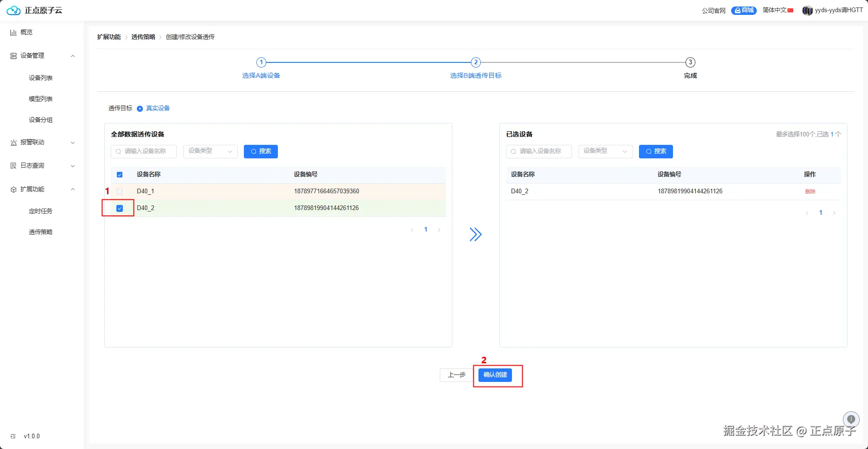Select the 真实设备 radio button
This screenshot has width=868, height=449.
(140, 109)
